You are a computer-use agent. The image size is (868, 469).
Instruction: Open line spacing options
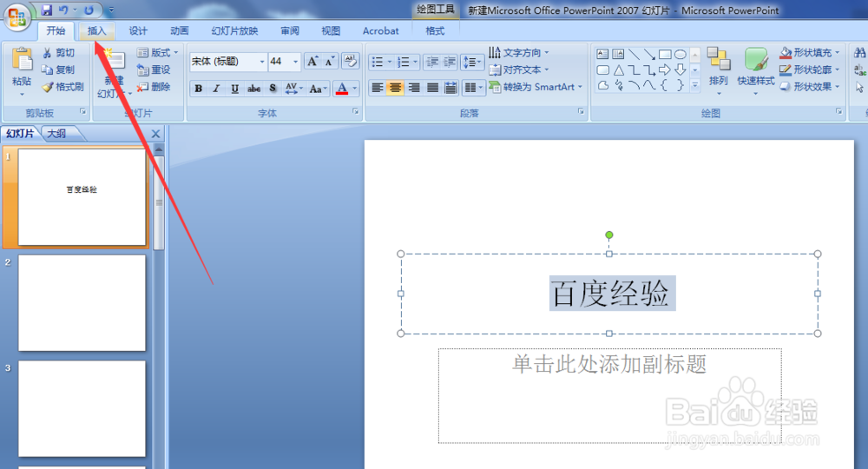pyautogui.click(x=472, y=62)
